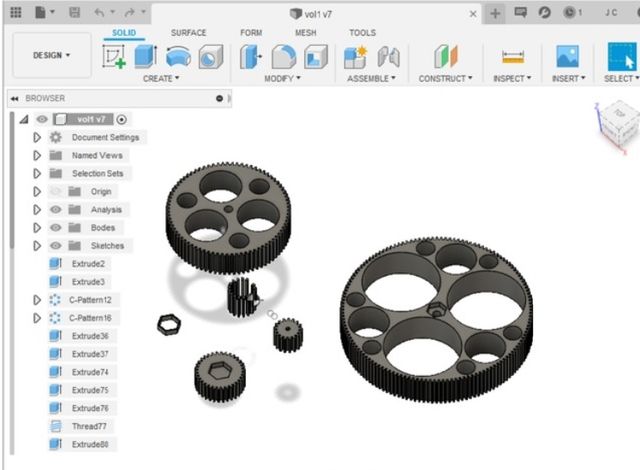Select the Fillet tool icon
Screen dimensions: 640x470
(x=283, y=57)
